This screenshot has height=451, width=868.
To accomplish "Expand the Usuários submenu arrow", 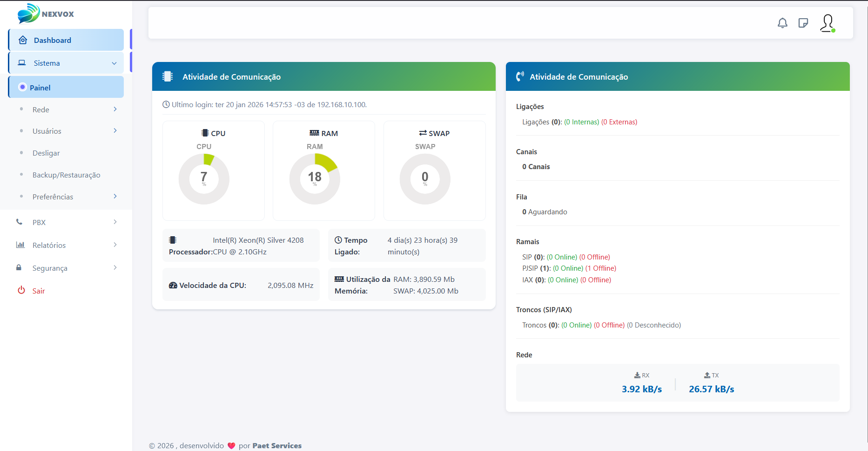I will click(x=115, y=130).
